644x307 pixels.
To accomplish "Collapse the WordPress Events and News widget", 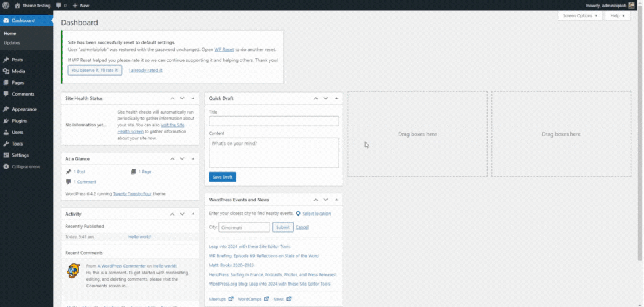I will (337, 200).
